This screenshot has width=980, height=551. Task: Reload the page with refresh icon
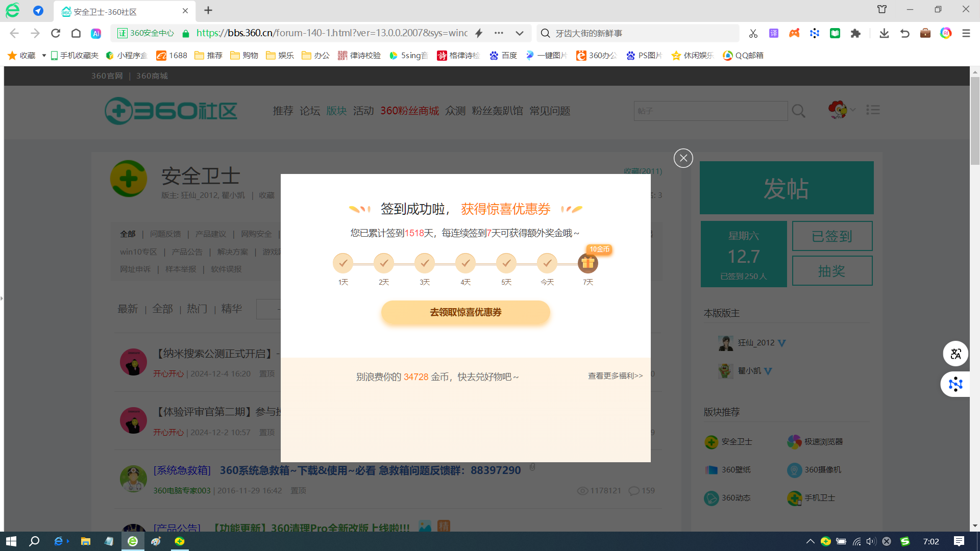56,33
